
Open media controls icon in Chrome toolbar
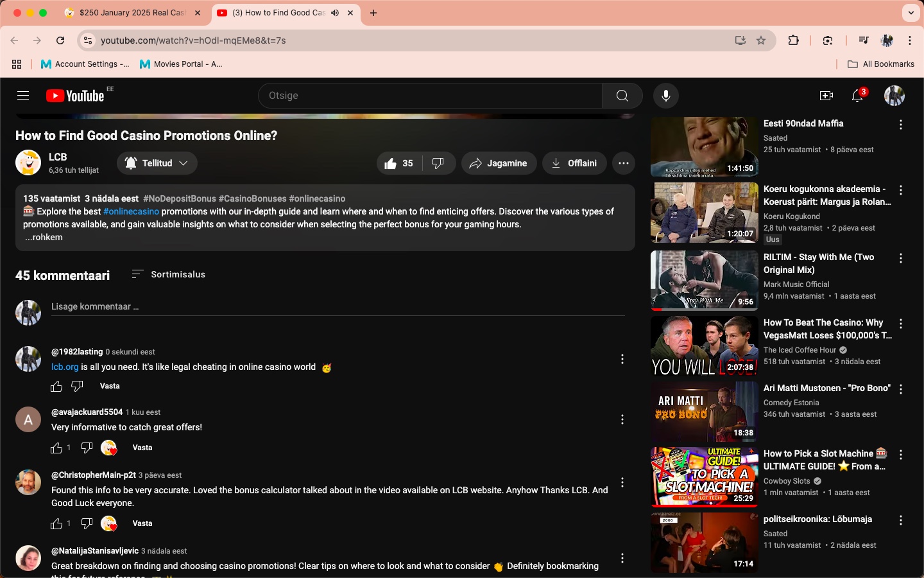pos(864,40)
